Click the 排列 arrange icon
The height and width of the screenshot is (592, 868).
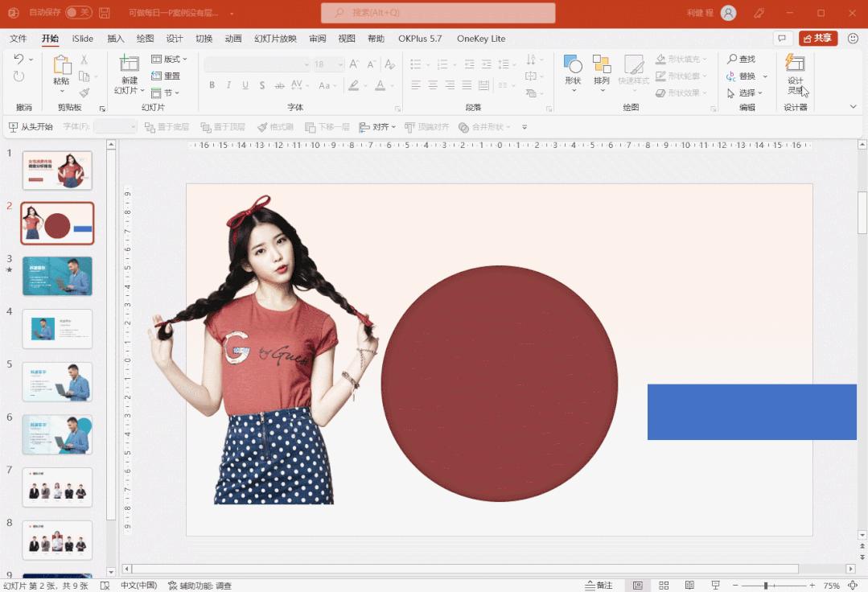click(601, 65)
